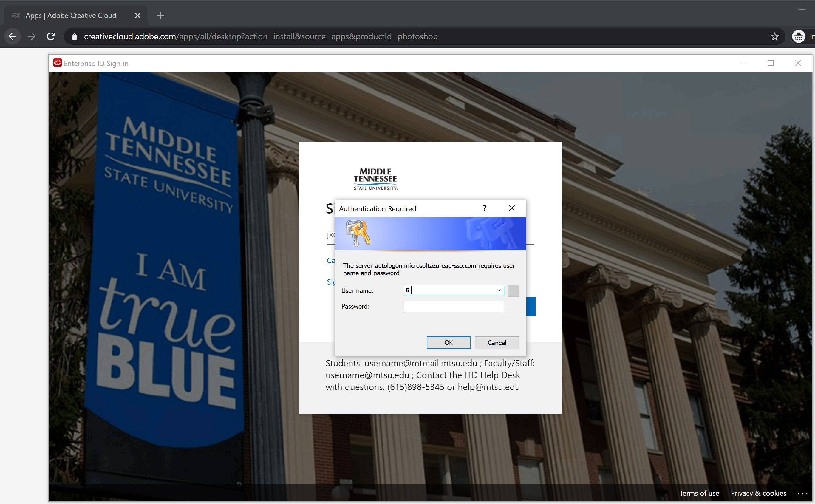Image resolution: width=815 pixels, height=504 pixels.
Task: Click the page reload icon in browser
Action: coord(51,37)
